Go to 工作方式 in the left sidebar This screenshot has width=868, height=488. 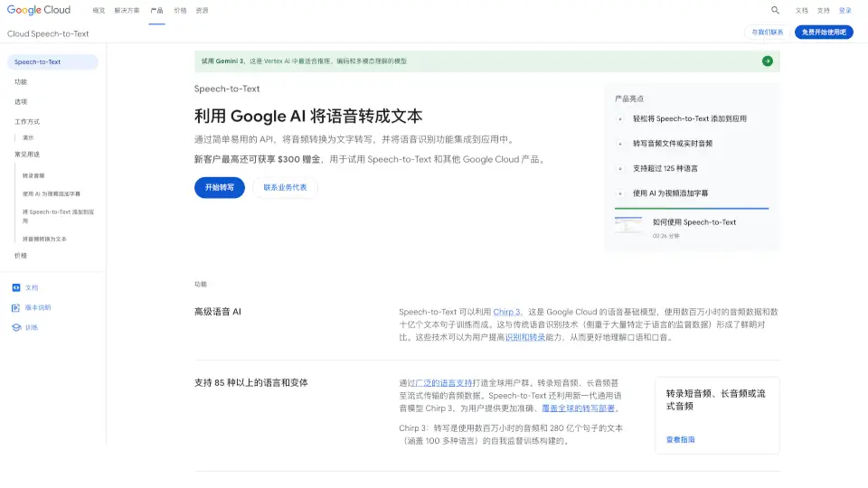pyautogui.click(x=27, y=122)
